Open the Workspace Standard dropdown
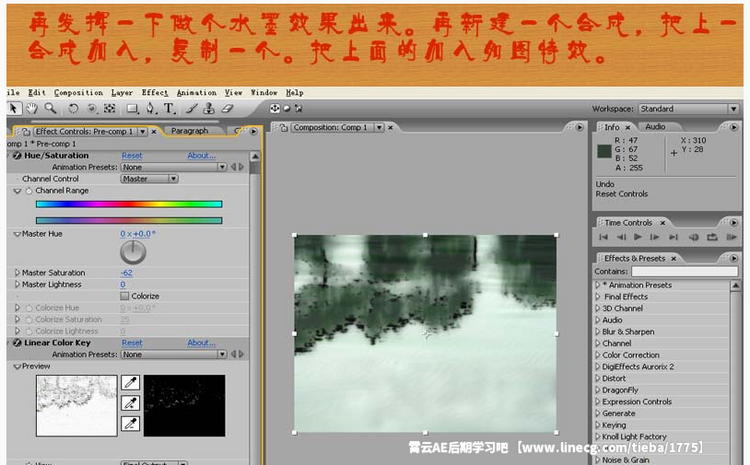 [688, 109]
